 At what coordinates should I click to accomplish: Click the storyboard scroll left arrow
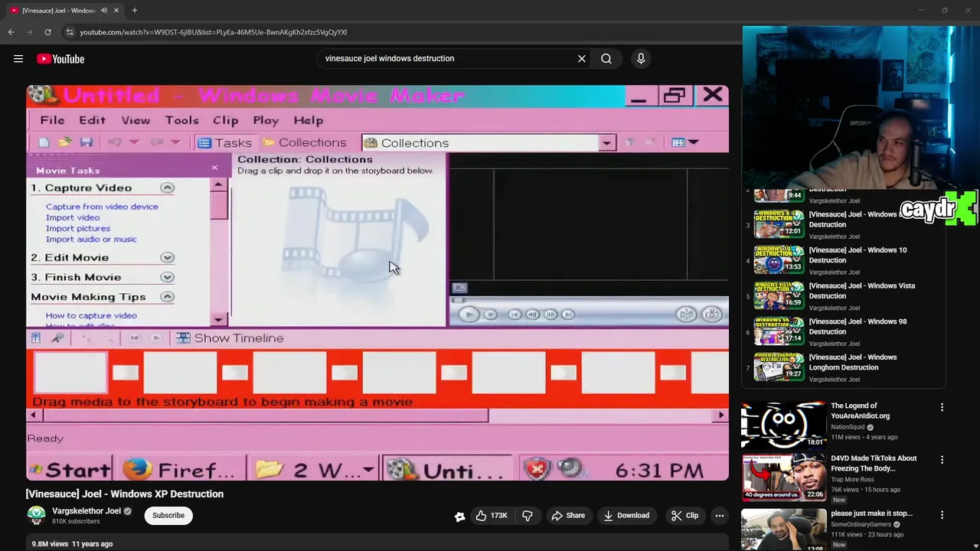pyautogui.click(x=33, y=415)
